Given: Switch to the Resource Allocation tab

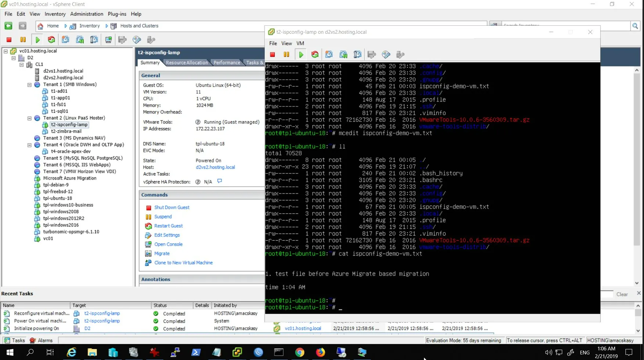Looking at the screenshot, I should [x=187, y=62].
